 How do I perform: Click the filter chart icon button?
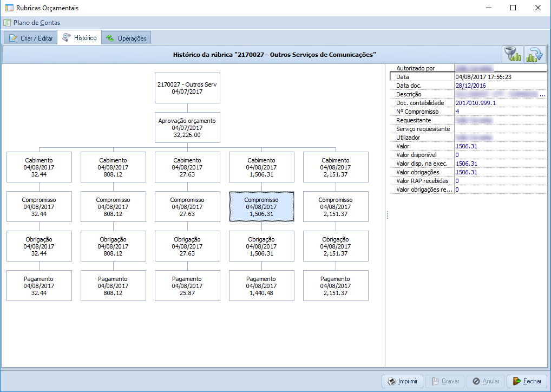[513, 55]
